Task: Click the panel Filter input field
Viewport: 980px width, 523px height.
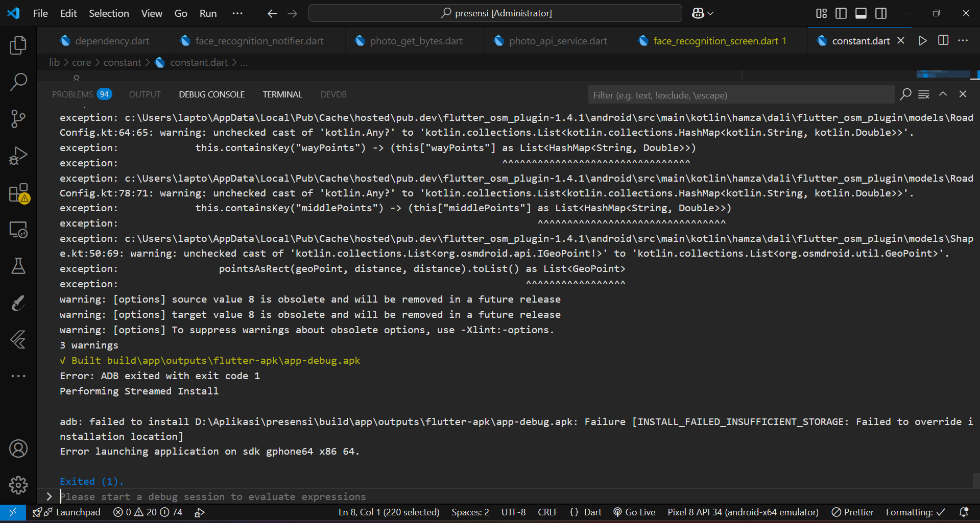Action: [x=740, y=95]
